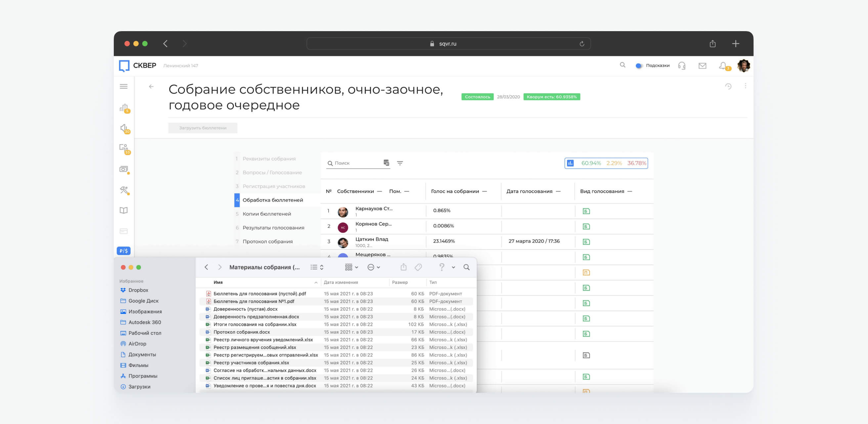Screen dimensions: 868x424
Task: Open the filter icon beside search
Action: click(x=400, y=163)
